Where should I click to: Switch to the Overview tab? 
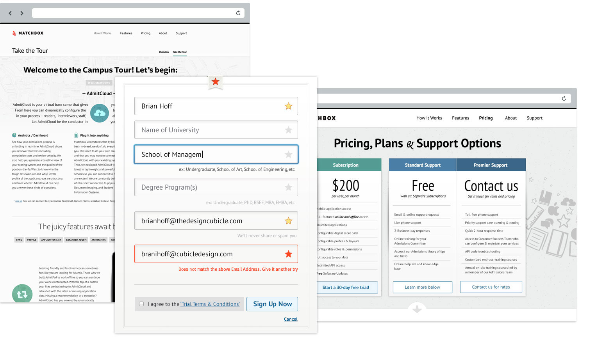point(164,52)
